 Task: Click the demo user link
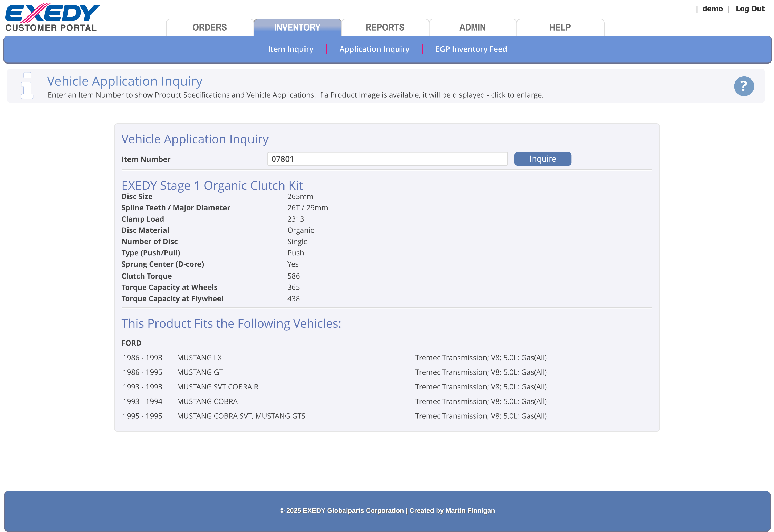coord(712,9)
